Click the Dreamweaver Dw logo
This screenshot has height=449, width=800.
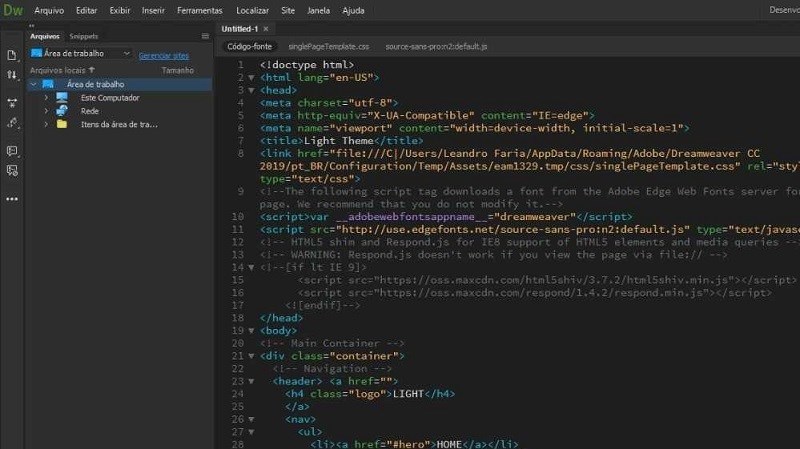pos(13,10)
